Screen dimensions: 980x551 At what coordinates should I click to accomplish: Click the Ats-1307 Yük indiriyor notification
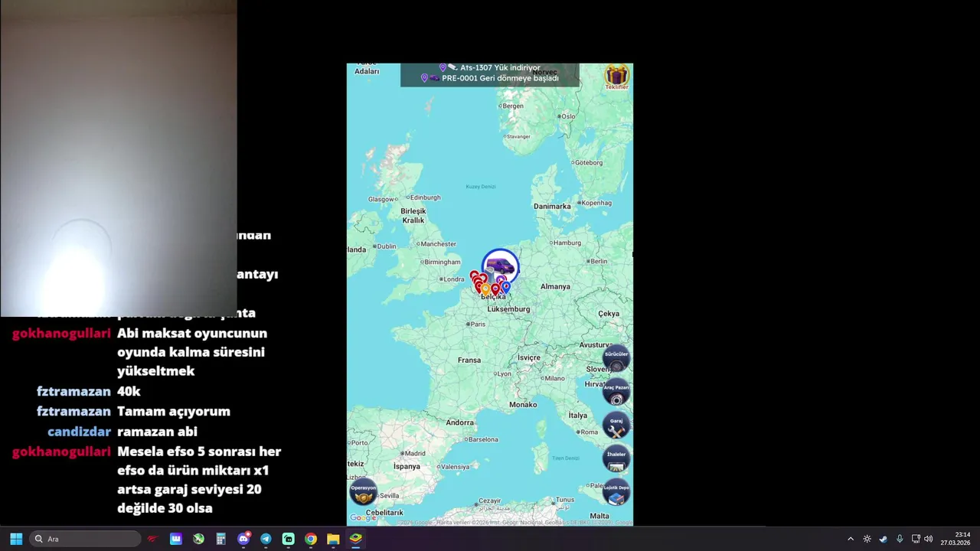point(490,67)
